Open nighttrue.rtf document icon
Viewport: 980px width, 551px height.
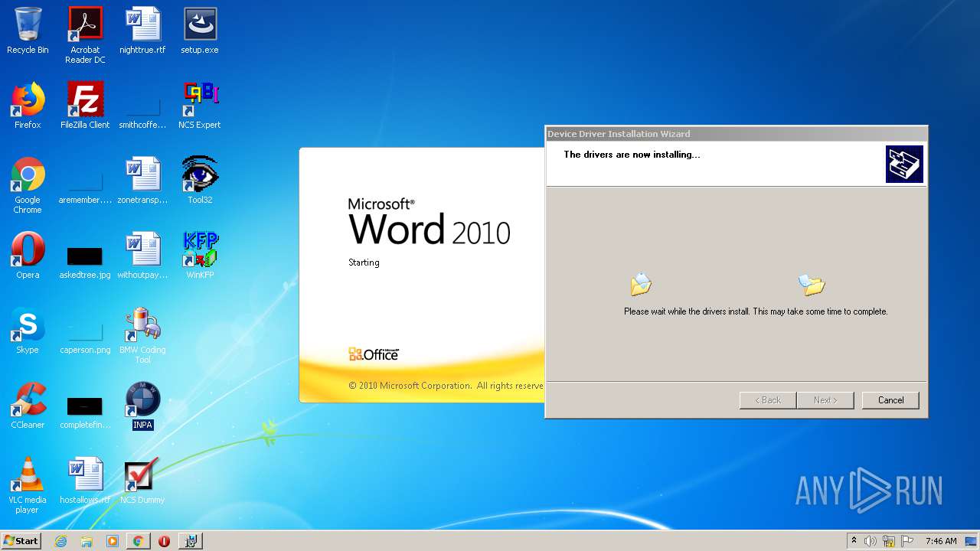pyautogui.click(x=142, y=31)
